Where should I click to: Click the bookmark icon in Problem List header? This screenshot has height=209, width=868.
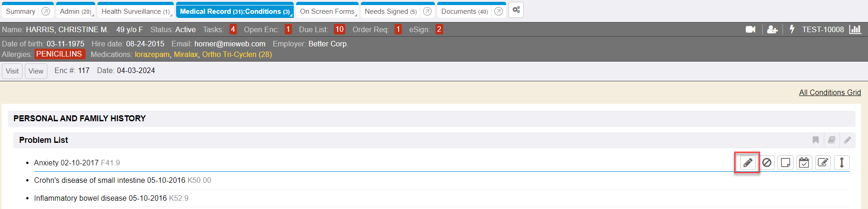point(816,140)
